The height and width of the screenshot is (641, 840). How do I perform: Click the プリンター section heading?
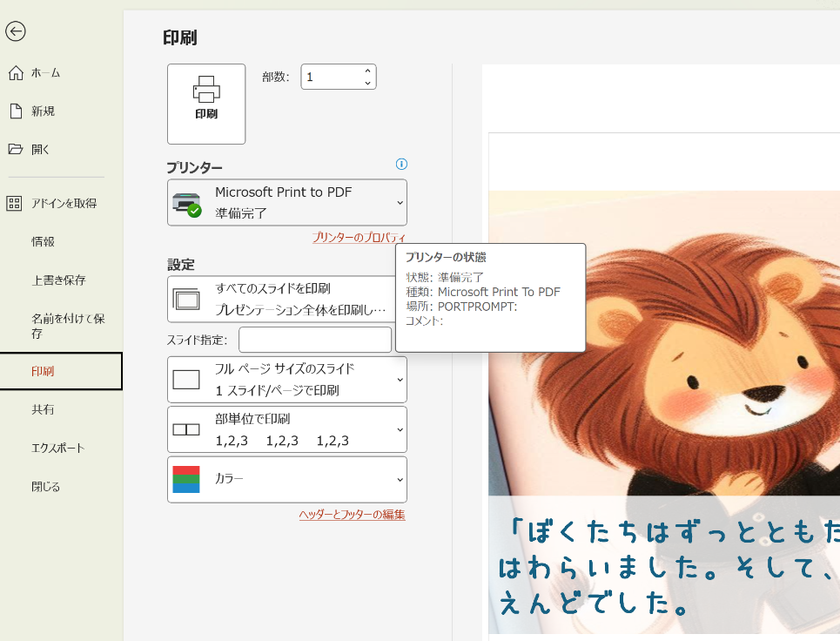194,168
